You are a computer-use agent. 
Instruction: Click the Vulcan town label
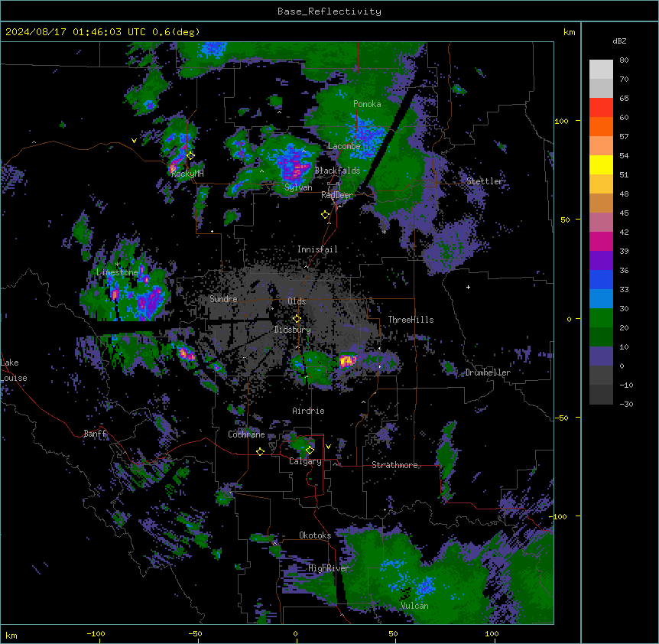coord(415,606)
